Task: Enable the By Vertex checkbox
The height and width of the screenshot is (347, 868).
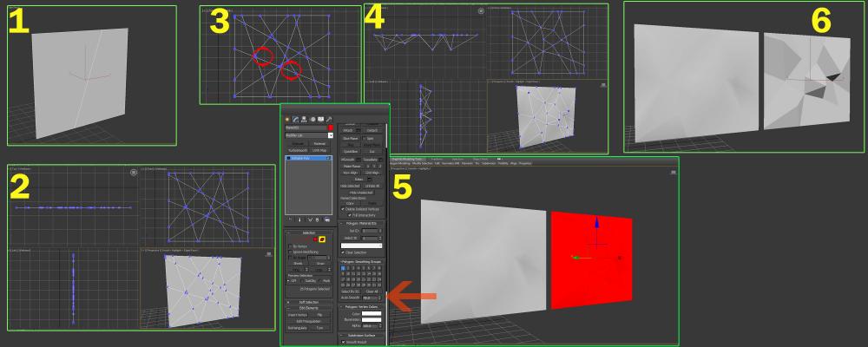Action: (290, 246)
